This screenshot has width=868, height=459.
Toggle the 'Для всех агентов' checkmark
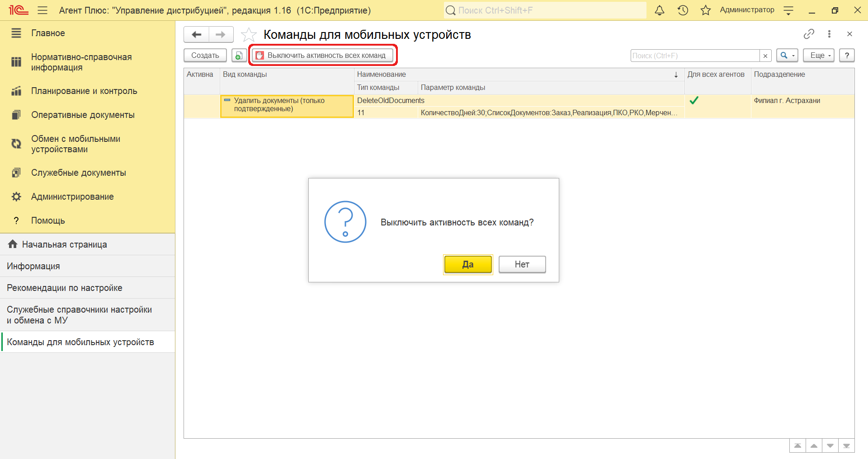[694, 101]
